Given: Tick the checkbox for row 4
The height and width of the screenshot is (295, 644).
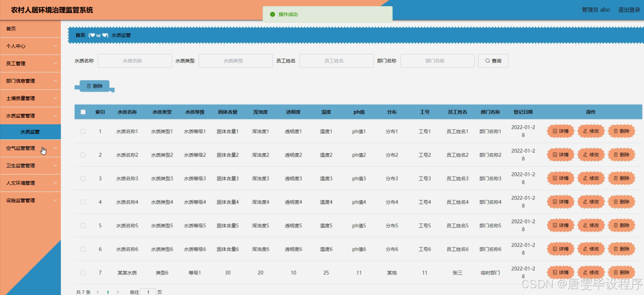Looking at the screenshot, I should [83, 202].
